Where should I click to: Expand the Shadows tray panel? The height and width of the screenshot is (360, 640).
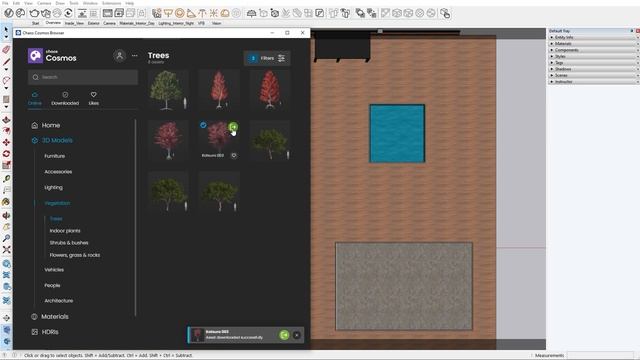[593, 69]
